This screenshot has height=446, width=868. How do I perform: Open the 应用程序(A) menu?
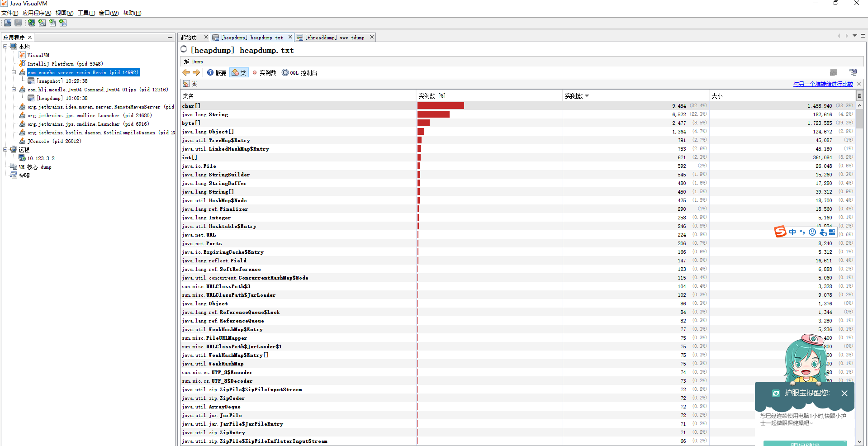point(37,13)
